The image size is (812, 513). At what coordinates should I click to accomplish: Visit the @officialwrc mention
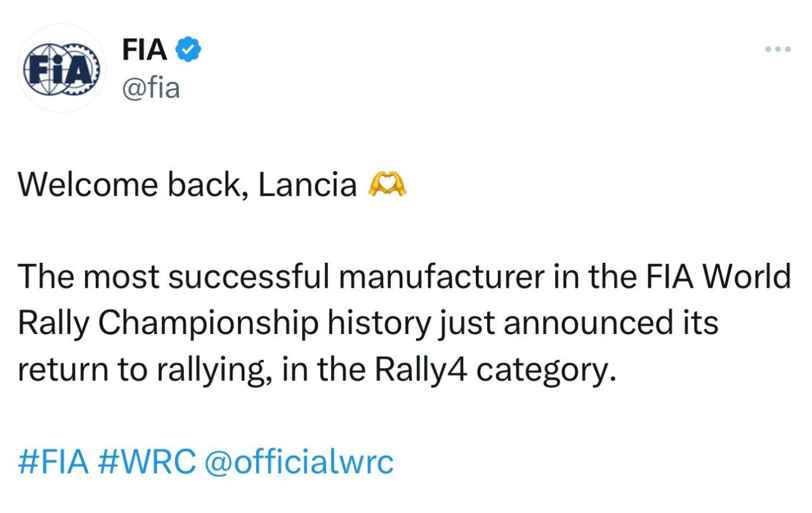pyautogui.click(x=299, y=462)
